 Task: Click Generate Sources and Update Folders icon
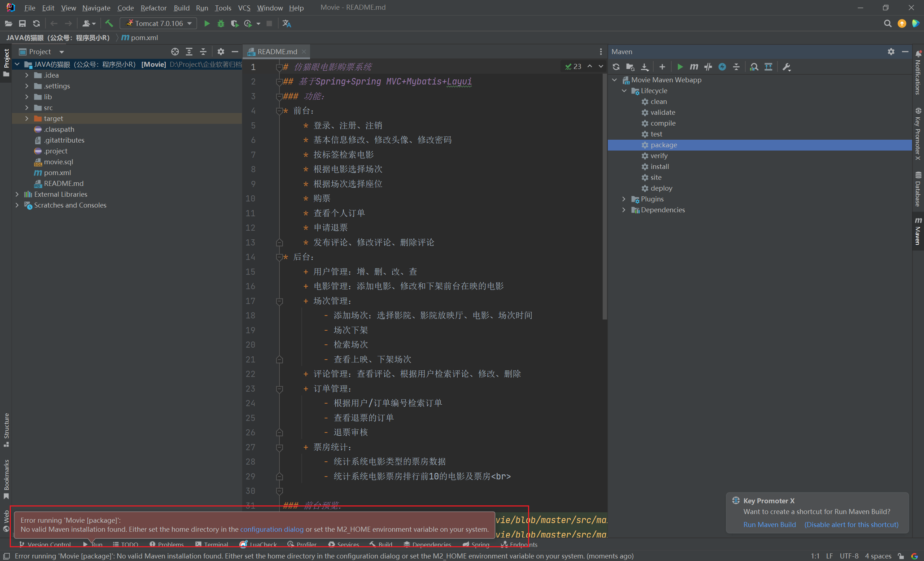click(x=630, y=67)
